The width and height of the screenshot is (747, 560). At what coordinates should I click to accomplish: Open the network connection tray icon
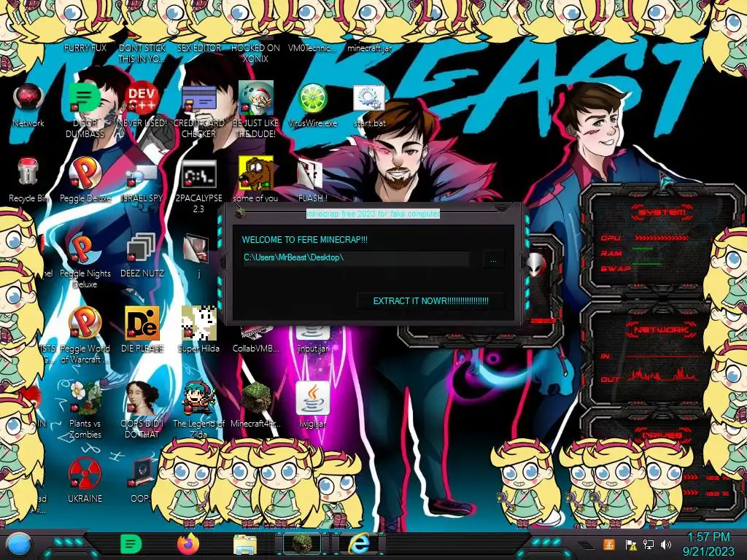pos(649,544)
